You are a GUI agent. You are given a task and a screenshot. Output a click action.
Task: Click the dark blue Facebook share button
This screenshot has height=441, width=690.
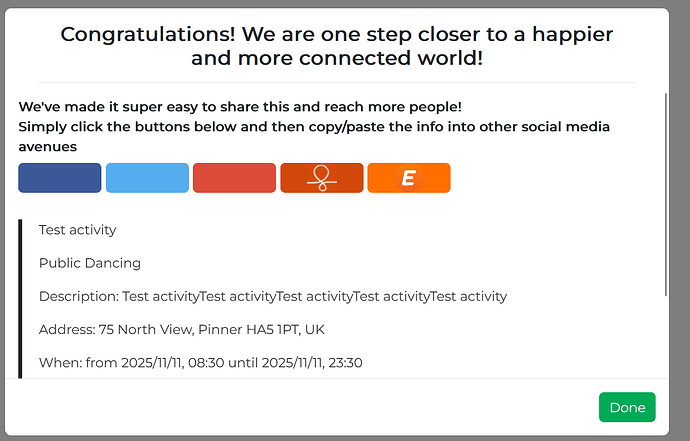(60, 178)
